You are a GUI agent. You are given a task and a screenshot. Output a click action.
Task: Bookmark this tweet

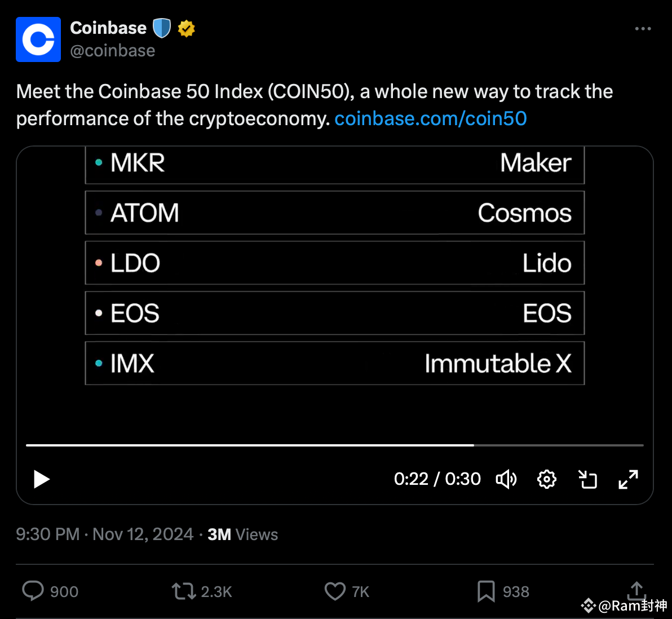[486, 591]
